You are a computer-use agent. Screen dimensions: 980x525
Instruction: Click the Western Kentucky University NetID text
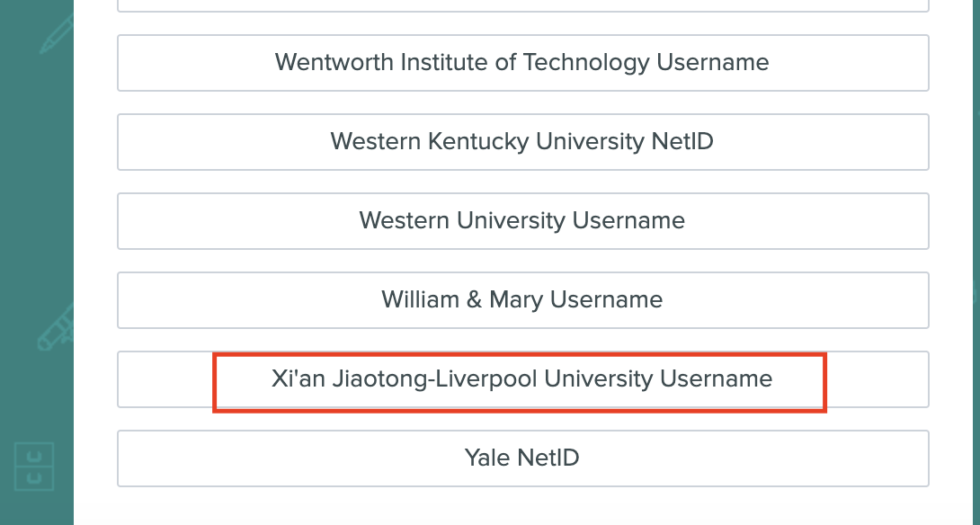[521, 141]
